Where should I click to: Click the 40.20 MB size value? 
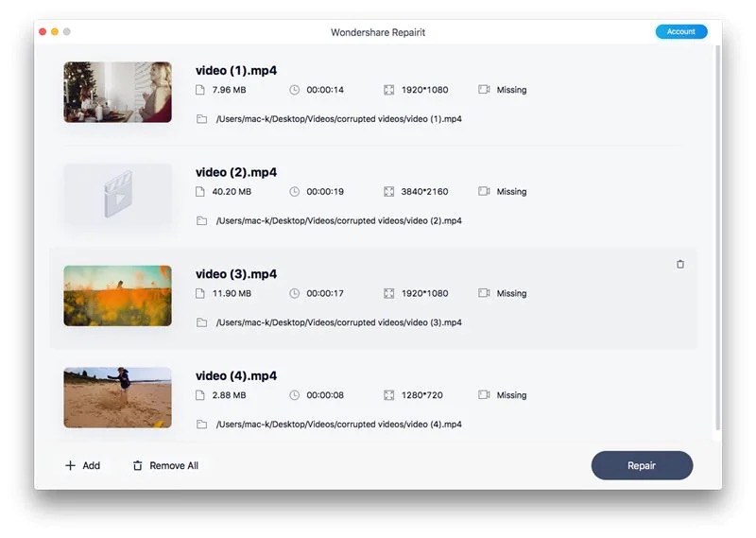coord(232,192)
